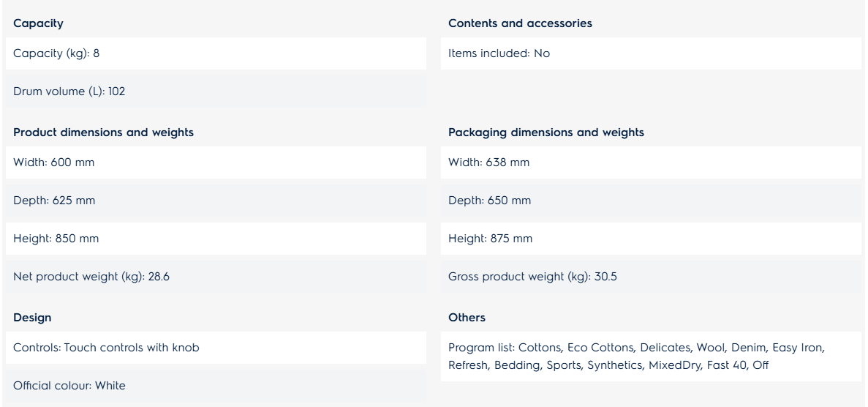Click the Drum volume (L): 102 row
Image resolution: width=868 pixels, height=407 pixels.
[216, 92]
